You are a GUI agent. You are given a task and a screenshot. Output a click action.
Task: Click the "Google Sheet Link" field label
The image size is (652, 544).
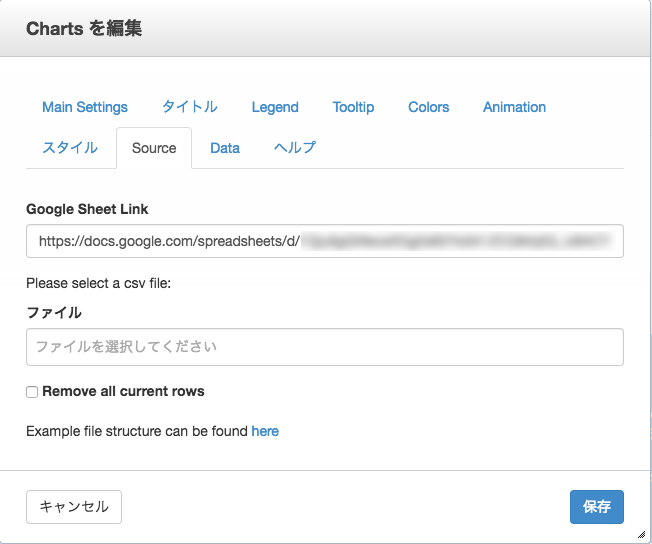[87, 209]
